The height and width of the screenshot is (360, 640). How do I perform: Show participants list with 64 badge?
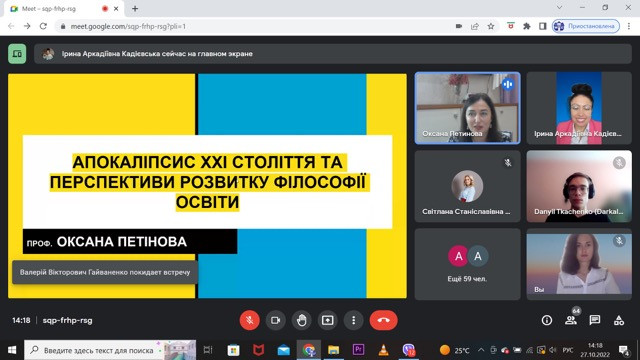tap(571, 319)
